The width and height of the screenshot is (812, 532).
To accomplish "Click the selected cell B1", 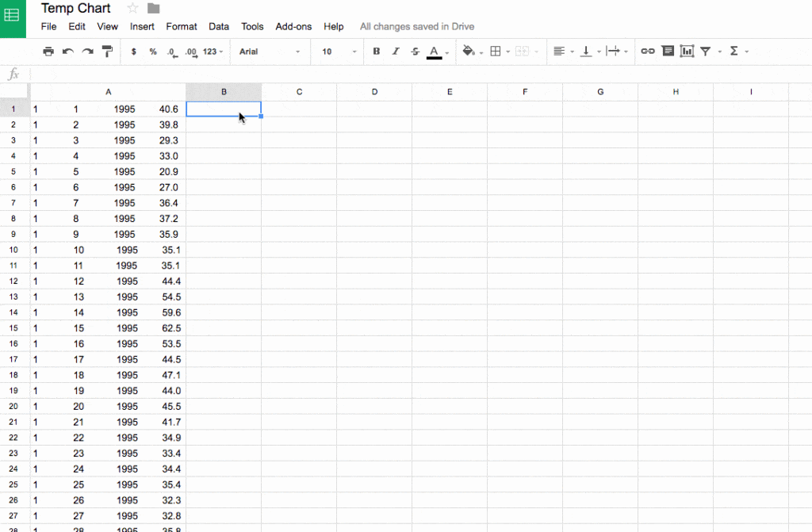I will point(224,109).
